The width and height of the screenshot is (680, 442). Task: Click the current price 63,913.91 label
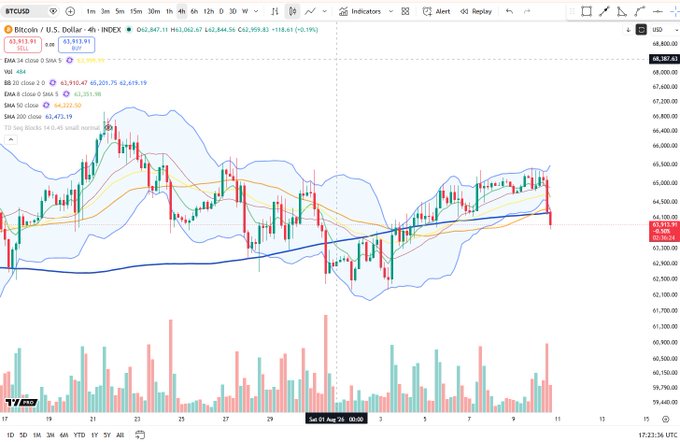664,231
